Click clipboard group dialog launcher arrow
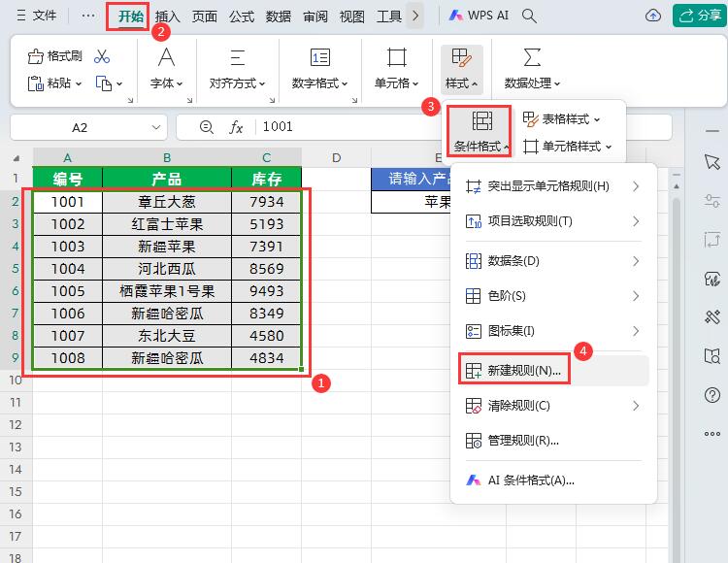728x563 pixels. pos(130,100)
